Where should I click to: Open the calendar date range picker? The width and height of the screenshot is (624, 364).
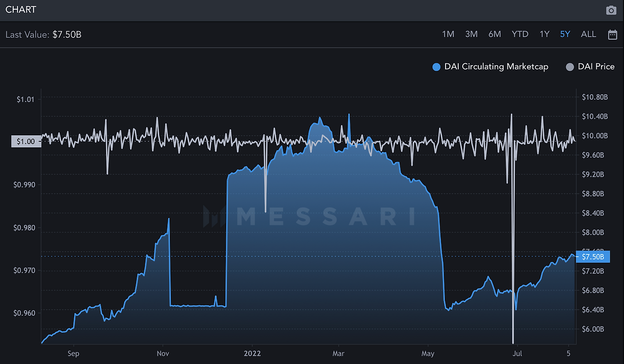click(x=613, y=34)
